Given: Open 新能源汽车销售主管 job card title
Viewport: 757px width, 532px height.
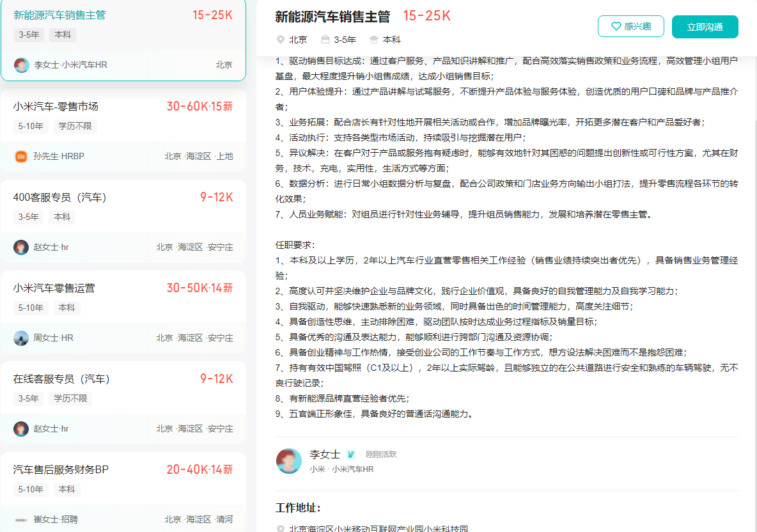Looking at the screenshot, I should click(x=59, y=15).
